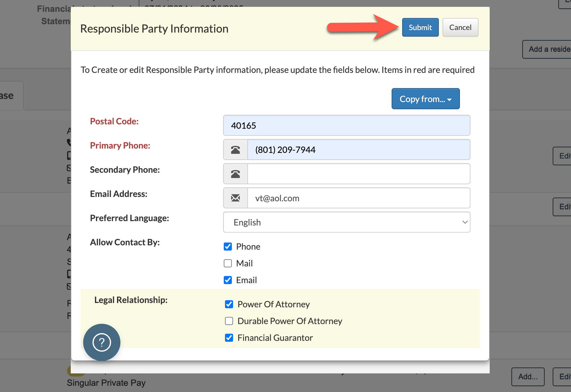Focus the Primary Phone input field

(x=359, y=150)
